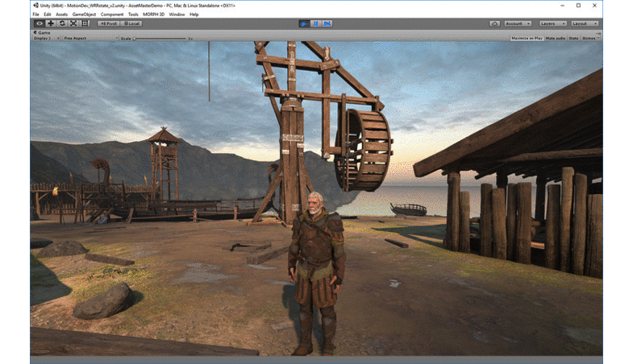Open the Layers dropdown
This screenshot has width=633, height=364.
(552, 24)
